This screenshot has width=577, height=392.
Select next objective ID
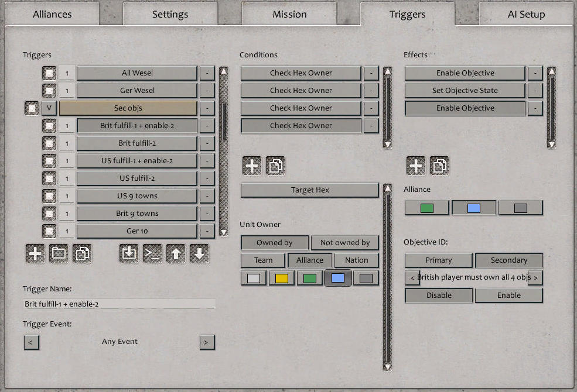pyautogui.click(x=536, y=278)
